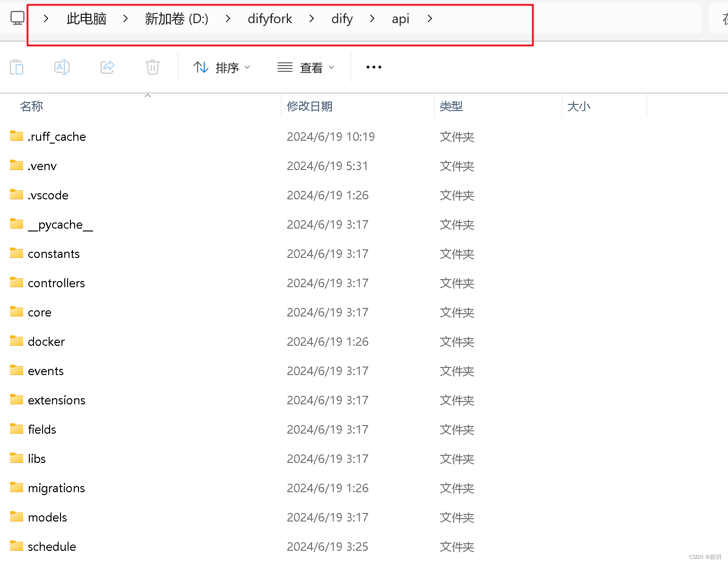Select the fields folder icon

tap(17, 429)
